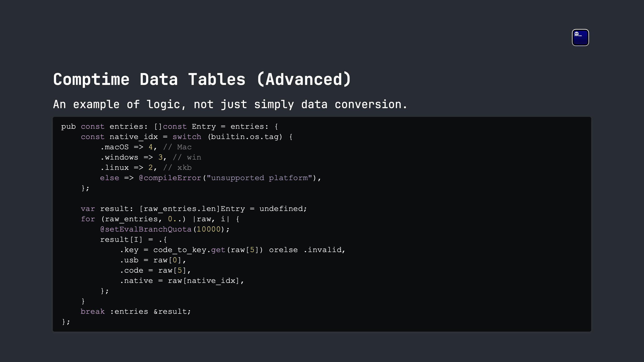The image size is (644, 362).
Task: Click the "unsupported platform" string literal
Action: pyautogui.click(x=259, y=178)
